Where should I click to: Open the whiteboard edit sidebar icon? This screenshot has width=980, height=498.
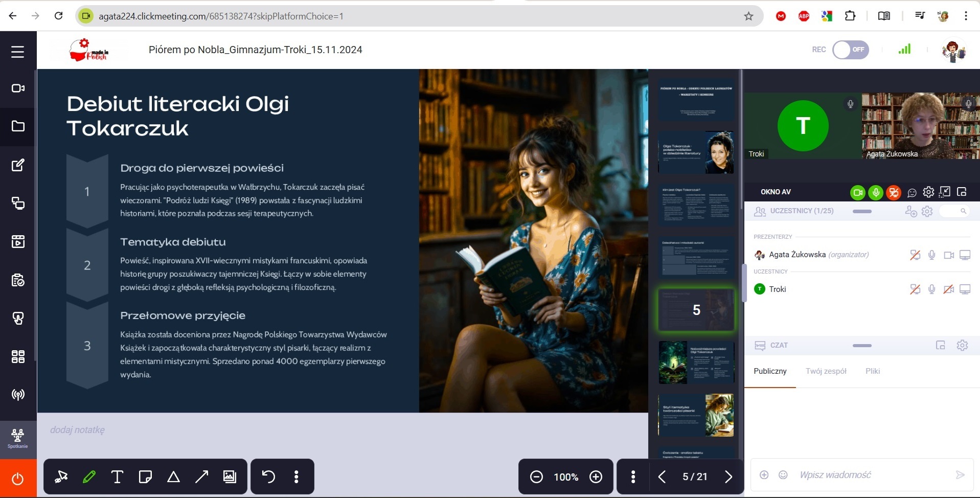click(18, 165)
